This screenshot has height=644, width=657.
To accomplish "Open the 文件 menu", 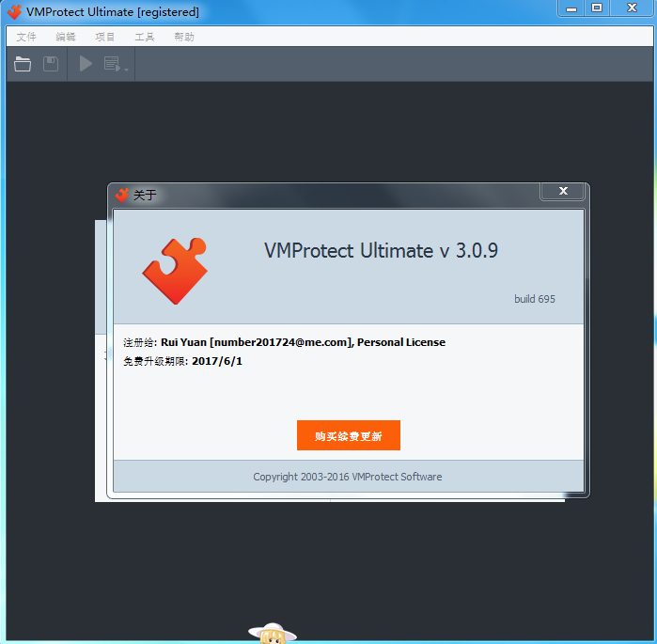I will tap(26, 37).
